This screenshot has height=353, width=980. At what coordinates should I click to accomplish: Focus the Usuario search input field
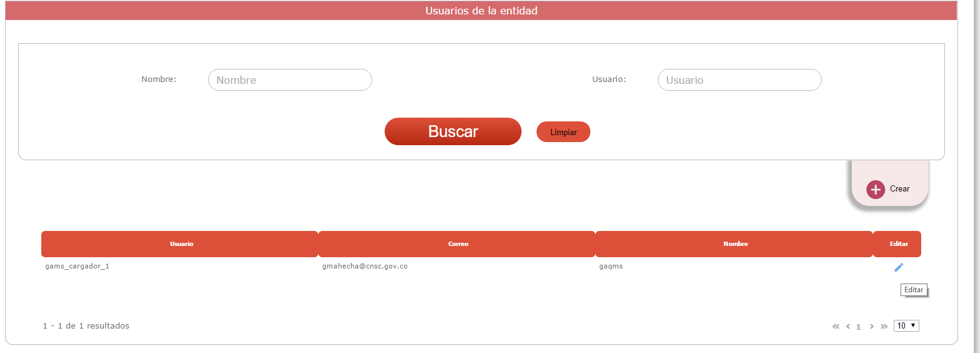tap(739, 80)
